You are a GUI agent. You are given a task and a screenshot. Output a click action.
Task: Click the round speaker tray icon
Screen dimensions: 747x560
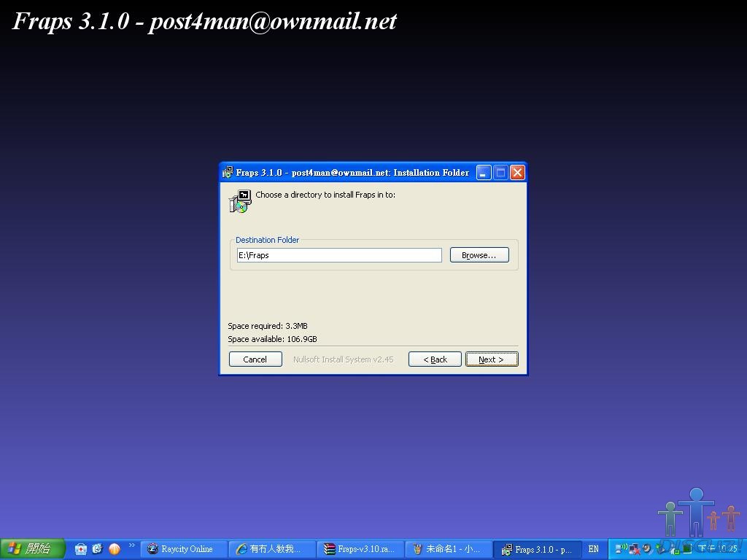pyautogui.click(x=646, y=548)
